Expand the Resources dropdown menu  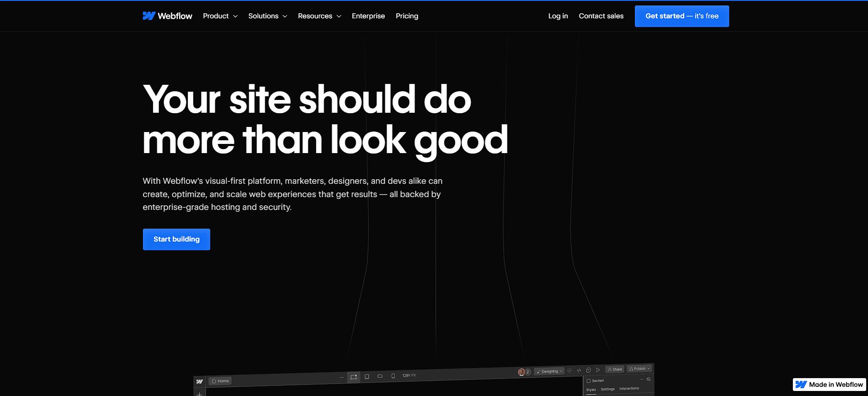(x=319, y=16)
